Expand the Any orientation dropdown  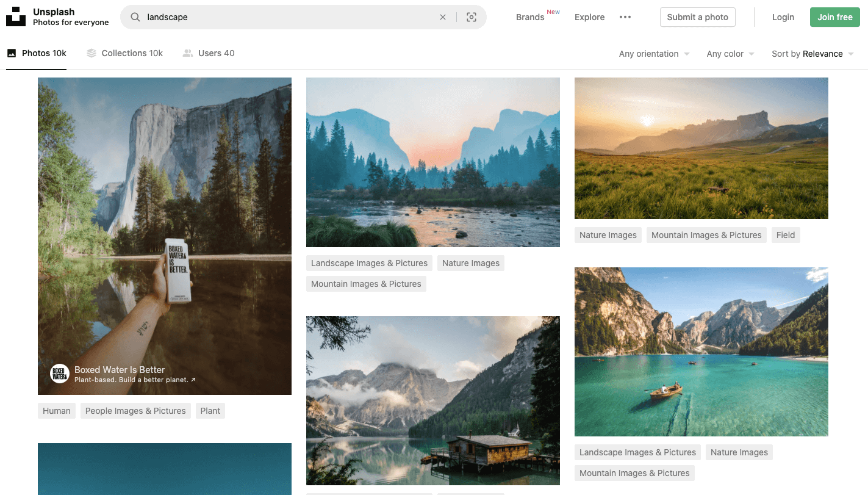[655, 54]
